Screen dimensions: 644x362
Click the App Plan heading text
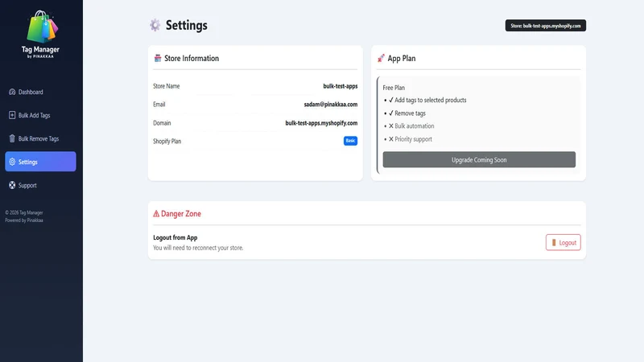[x=401, y=58]
